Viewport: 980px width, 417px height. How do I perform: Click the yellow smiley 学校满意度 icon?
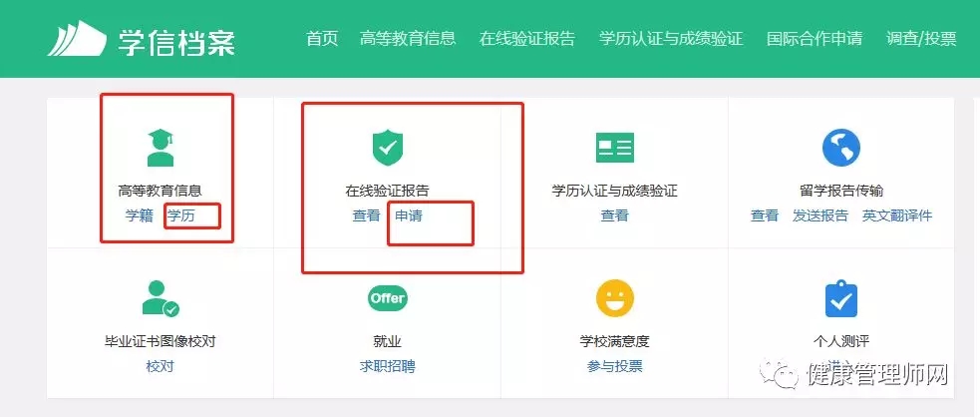(x=614, y=298)
